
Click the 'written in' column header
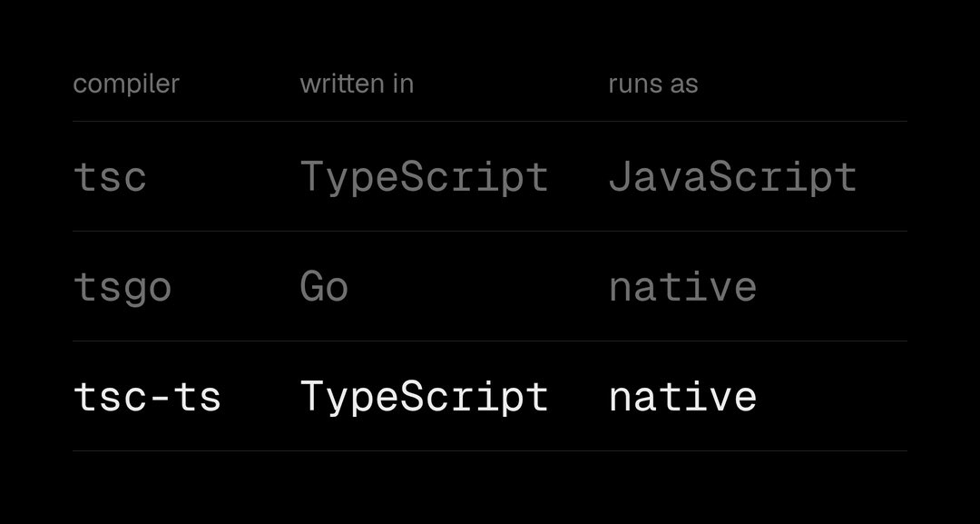(357, 84)
